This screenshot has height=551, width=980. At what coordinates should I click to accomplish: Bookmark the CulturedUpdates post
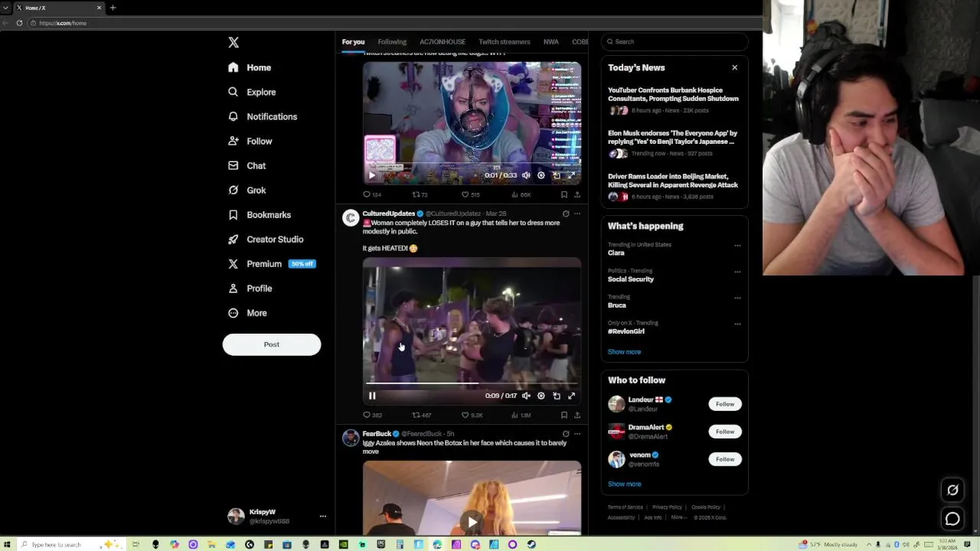(564, 415)
